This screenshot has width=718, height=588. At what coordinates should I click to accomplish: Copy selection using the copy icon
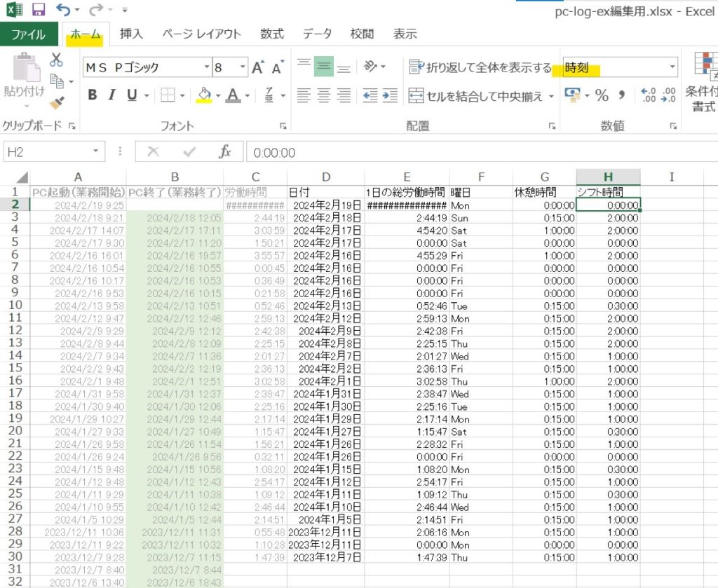click(57, 81)
